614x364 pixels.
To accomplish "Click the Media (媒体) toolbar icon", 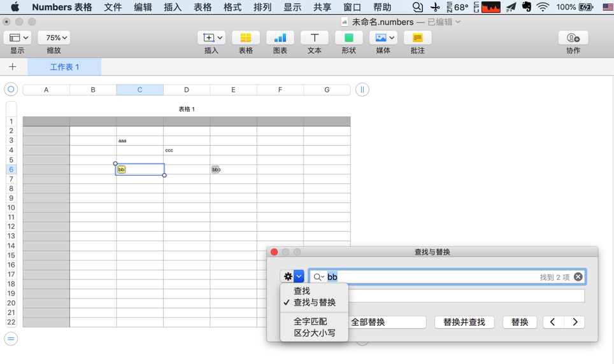I will tap(383, 38).
